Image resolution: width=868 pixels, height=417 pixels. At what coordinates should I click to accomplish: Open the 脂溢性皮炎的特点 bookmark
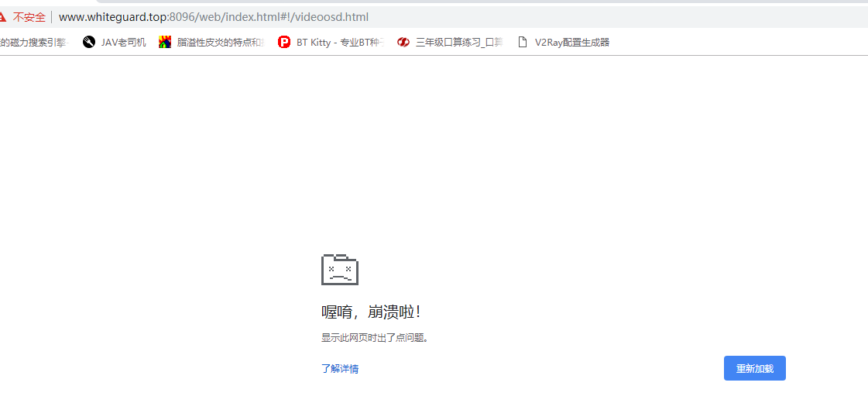pyautogui.click(x=211, y=42)
